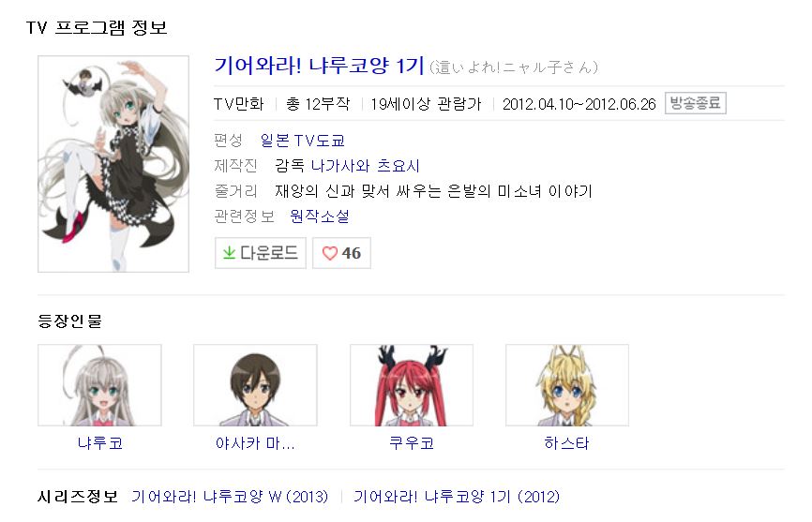Open series link 기어와라! 냐루코양 W (2013)
Viewport: 812px width, 522px height.
point(230,497)
